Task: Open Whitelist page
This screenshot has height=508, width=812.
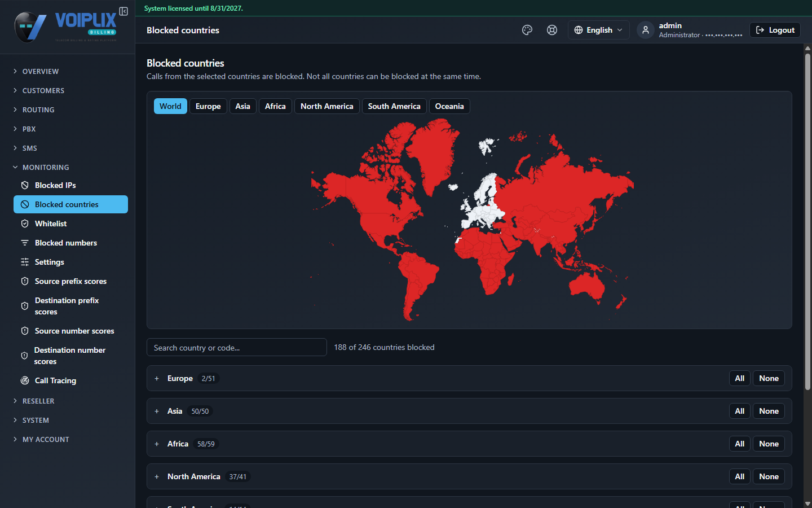Action: point(70,224)
